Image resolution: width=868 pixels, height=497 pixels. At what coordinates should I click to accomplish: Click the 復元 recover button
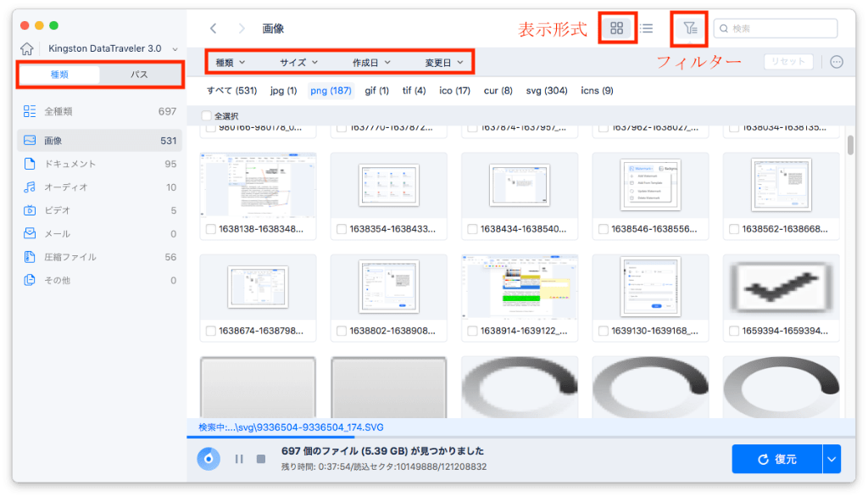(777, 460)
